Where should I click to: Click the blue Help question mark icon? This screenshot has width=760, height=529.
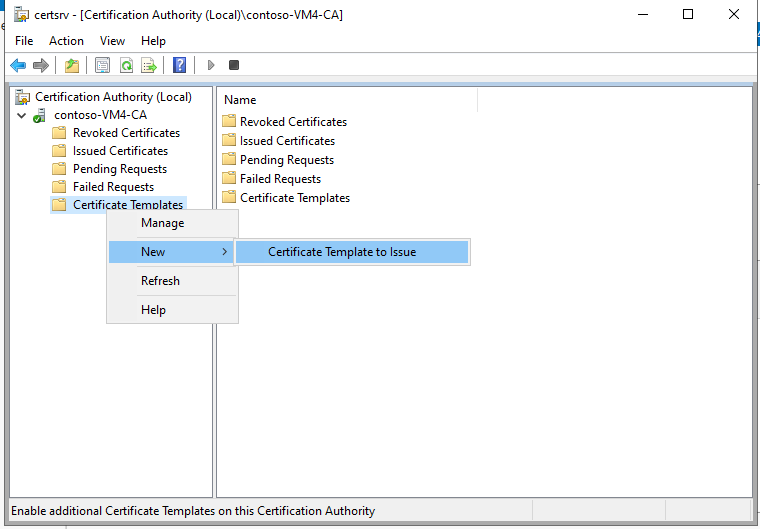(180, 65)
